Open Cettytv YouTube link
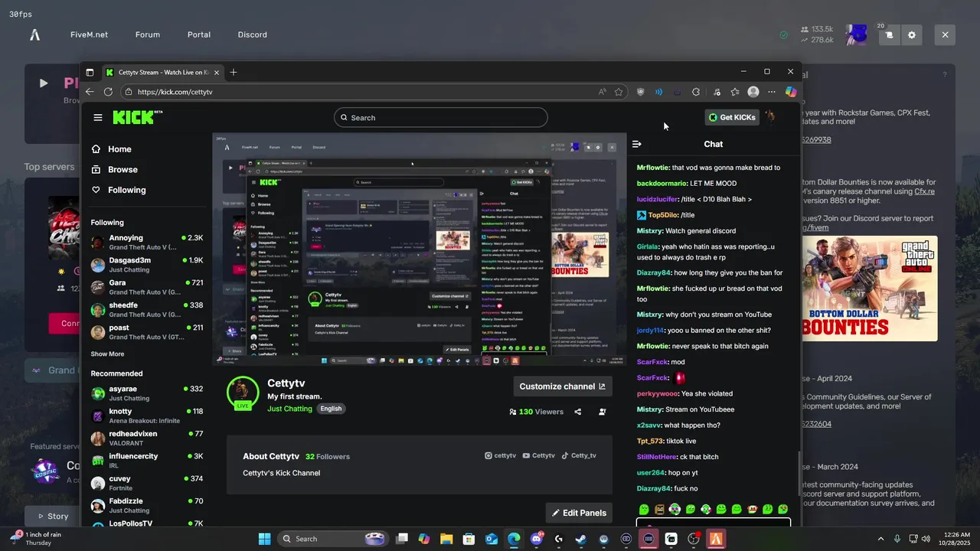The height and width of the screenshot is (551, 980). [x=539, y=455]
